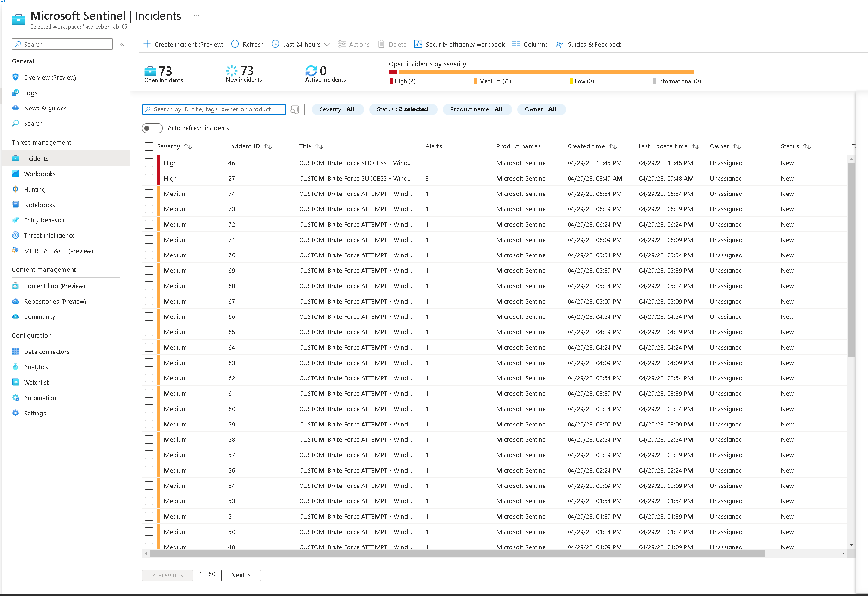868x596 pixels.
Task: Tick the checkbox for incident 65
Action: pyautogui.click(x=149, y=332)
